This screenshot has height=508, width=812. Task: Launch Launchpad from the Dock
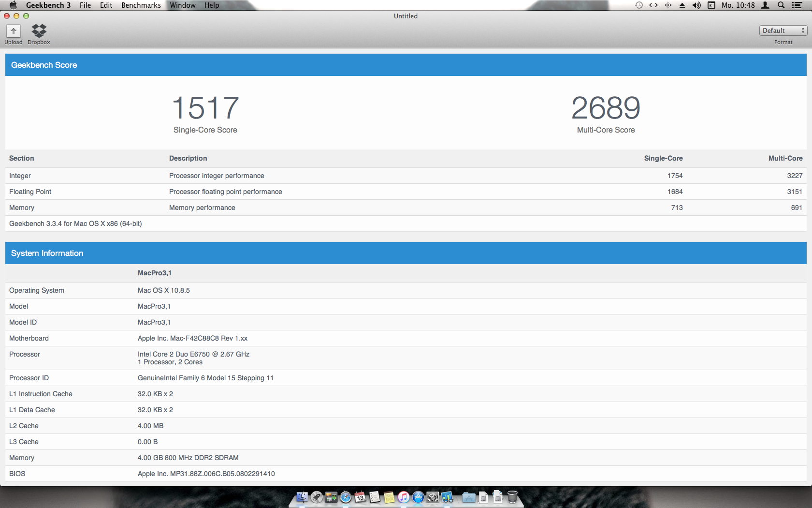coord(317,497)
